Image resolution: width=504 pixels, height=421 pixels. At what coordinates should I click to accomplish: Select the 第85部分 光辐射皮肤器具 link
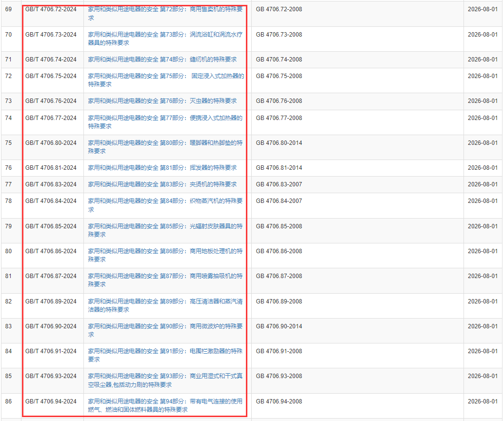[x=165, y=226]
